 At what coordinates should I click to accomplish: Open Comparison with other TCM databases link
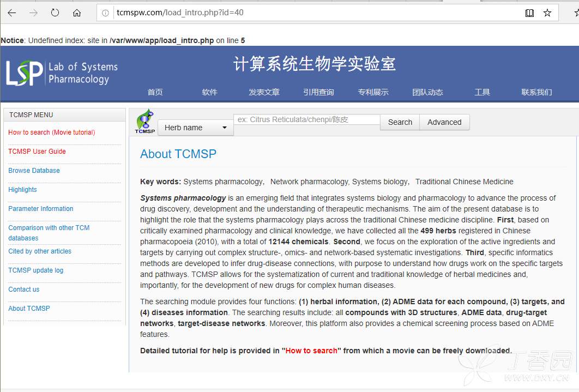pyautogui.click(x=49, y=233)
